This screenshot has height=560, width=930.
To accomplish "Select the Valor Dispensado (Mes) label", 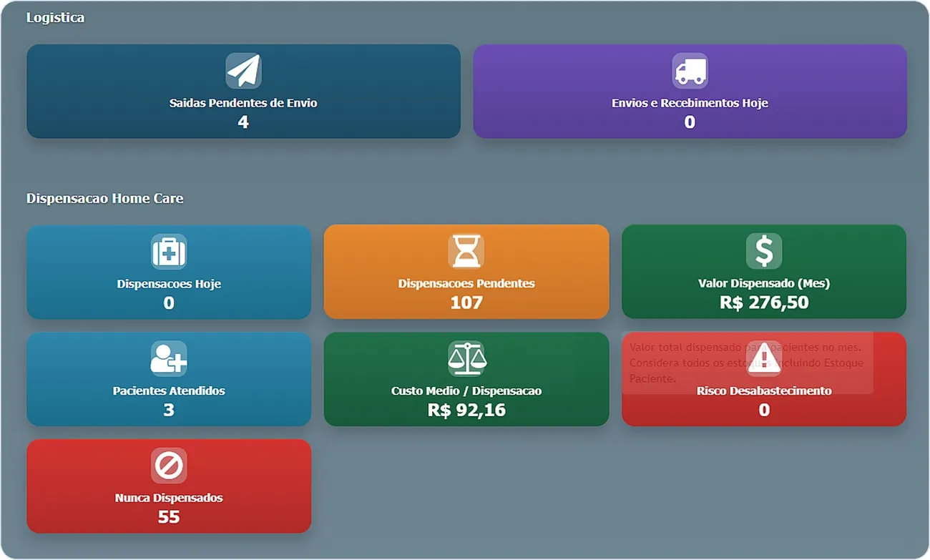I will click(x=764, y=283).
